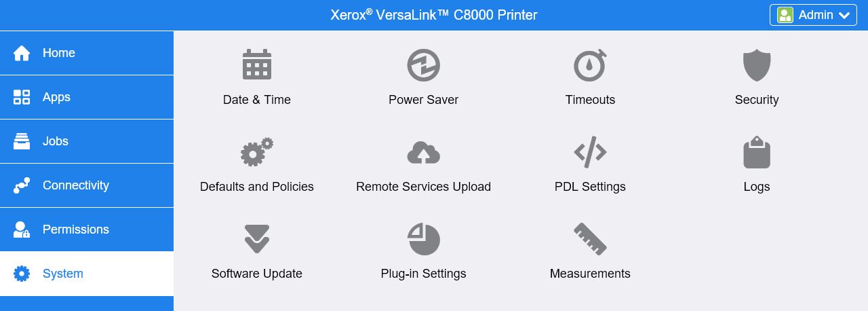
Task: Open Jobs from the sidebar
Action: pos(87,141)
